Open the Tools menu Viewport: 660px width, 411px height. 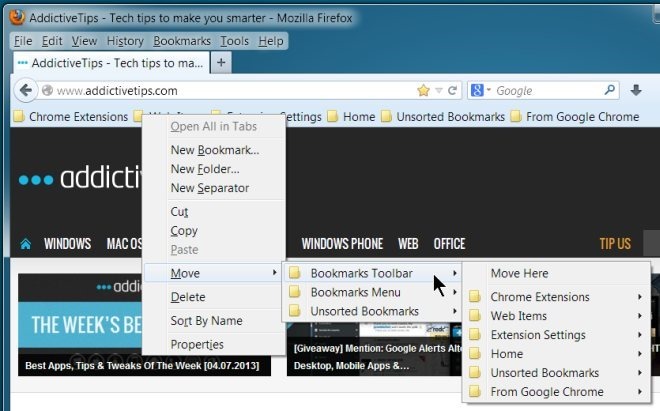(234, 41)
